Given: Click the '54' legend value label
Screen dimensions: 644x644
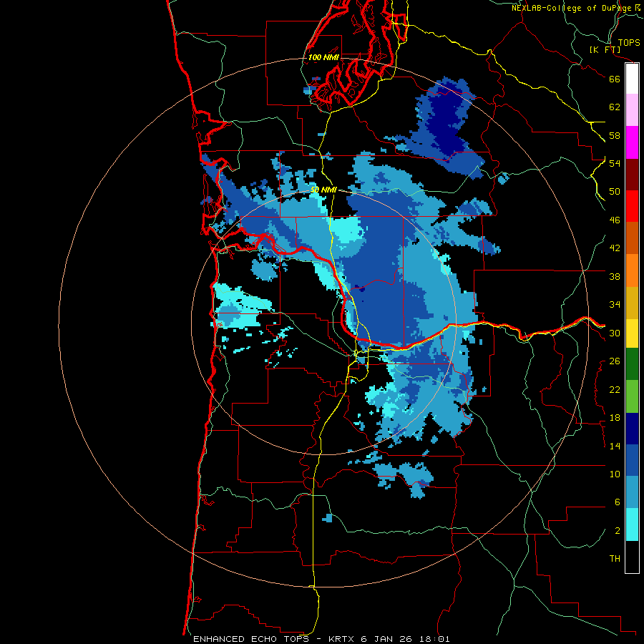Looking at the screenshot, I should click(x=615, y=163).
